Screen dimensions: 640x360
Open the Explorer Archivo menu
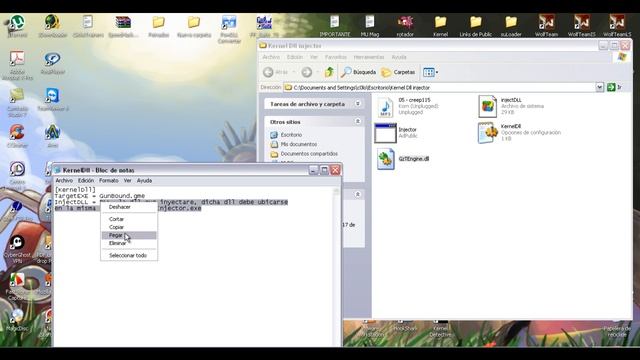[x=271, y=57]
